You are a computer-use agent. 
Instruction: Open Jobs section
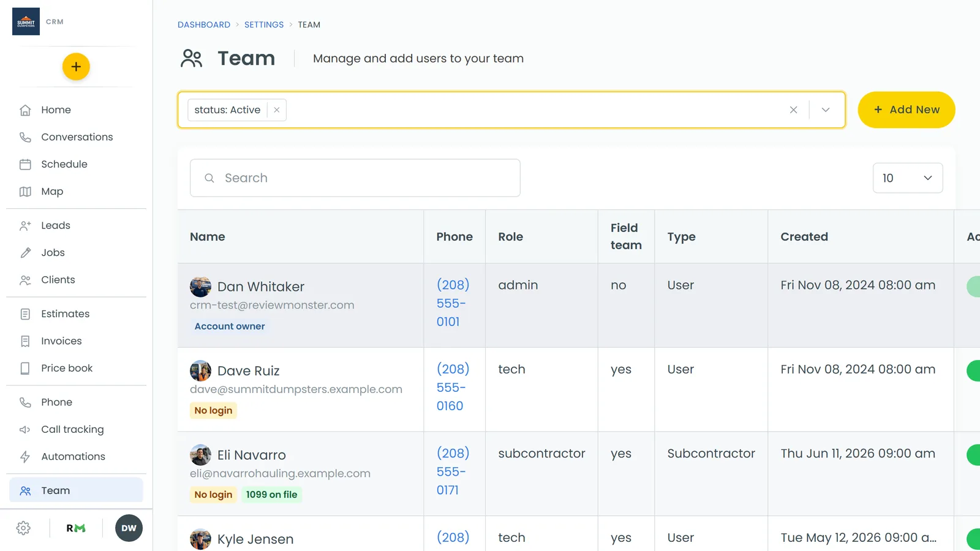76,253
